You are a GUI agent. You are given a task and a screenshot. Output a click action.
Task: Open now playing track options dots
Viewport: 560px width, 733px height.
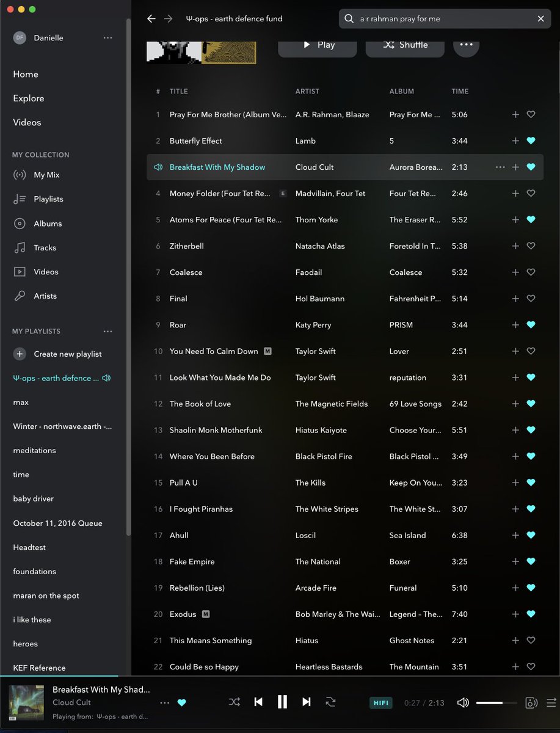164,702
